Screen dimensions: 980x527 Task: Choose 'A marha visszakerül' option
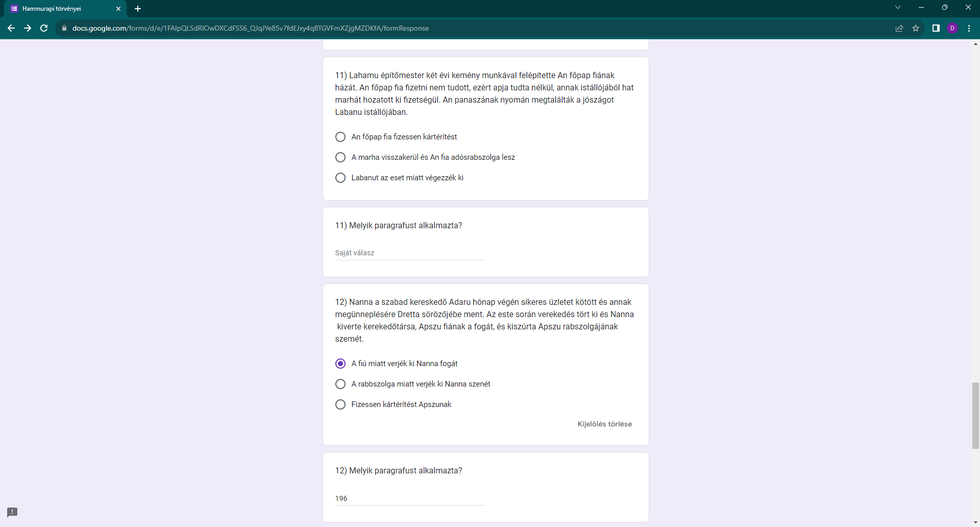coord(340,157)
